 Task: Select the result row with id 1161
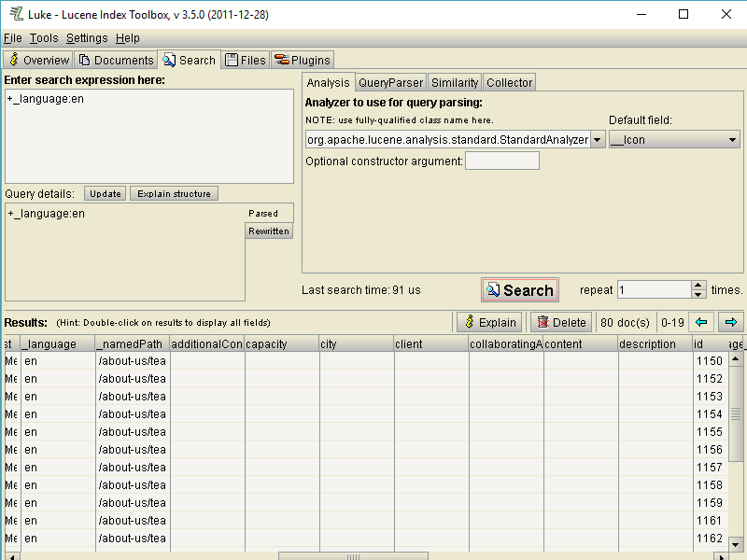point(366,521)
